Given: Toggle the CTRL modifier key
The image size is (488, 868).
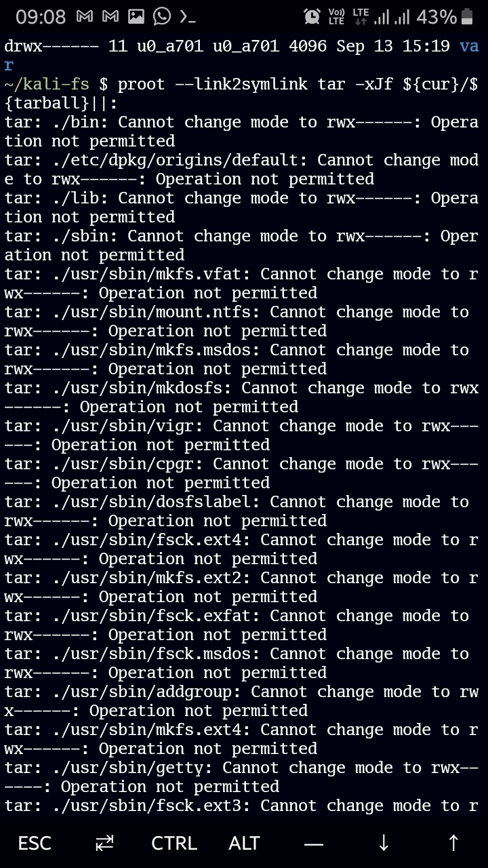Looking at the screenshot, I should (x=174, y=843).
